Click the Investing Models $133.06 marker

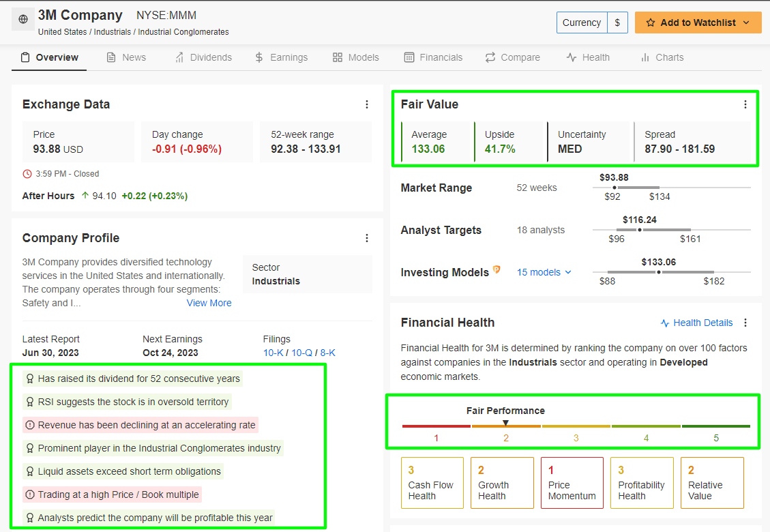pyautogui.click(x=659, y=272)
